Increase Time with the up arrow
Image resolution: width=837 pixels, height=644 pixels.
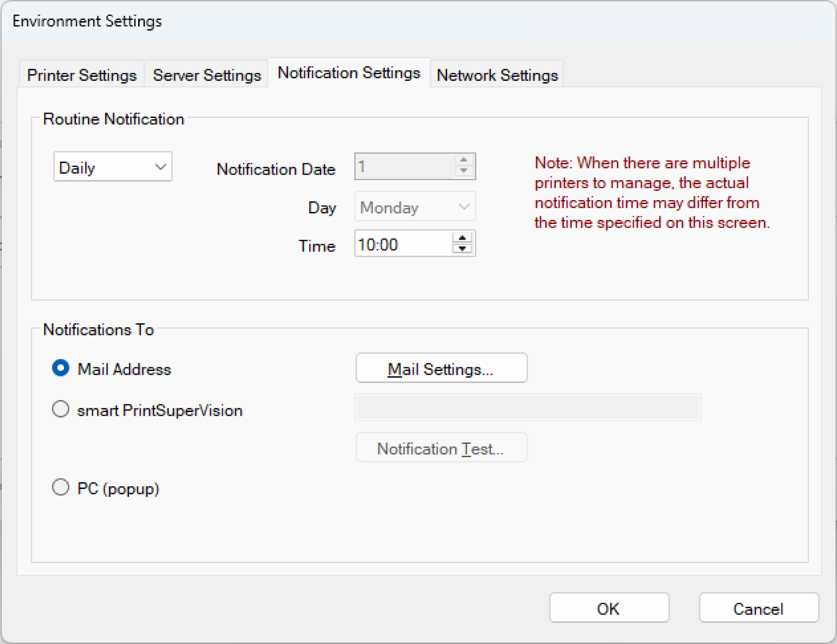[x=462, y=238]
